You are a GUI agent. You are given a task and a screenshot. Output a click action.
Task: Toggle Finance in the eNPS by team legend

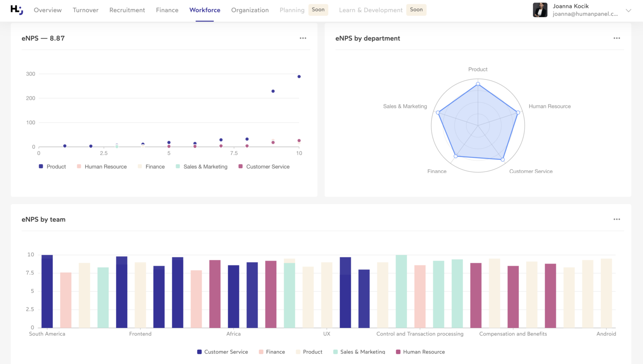(272, 352)
